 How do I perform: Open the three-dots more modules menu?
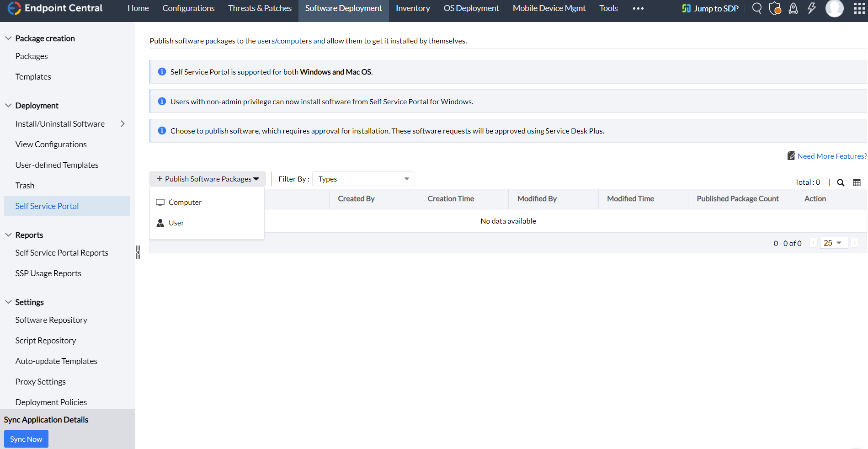638,8
